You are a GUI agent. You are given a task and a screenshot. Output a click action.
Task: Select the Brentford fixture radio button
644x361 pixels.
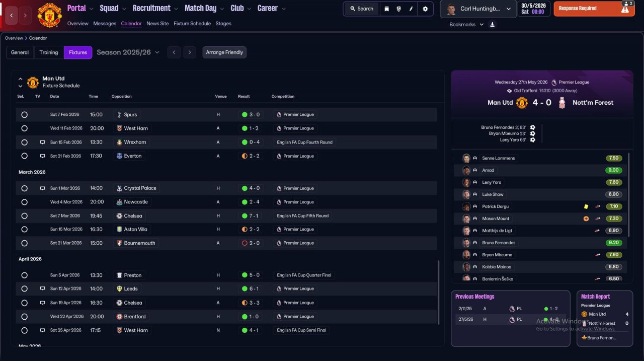[x=24, y=317]
